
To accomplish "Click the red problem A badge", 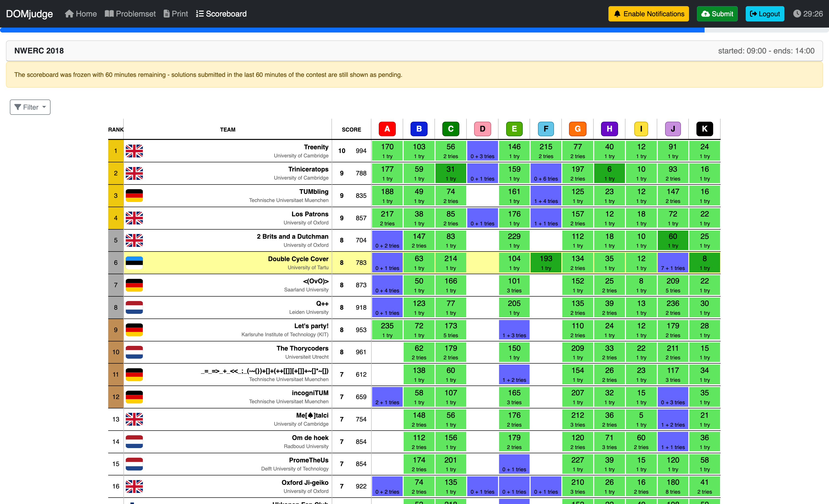I will pyautogui.click(x=387, y=129).
